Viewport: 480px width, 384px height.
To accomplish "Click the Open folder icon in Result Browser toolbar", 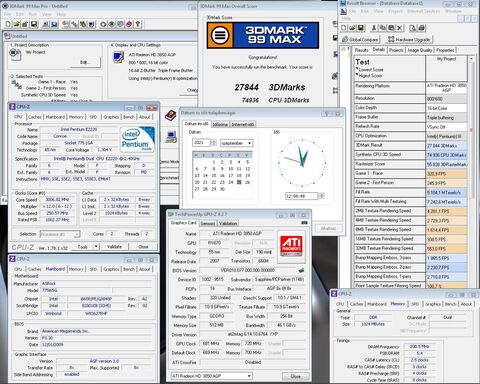I will click(x=352, y=28).
